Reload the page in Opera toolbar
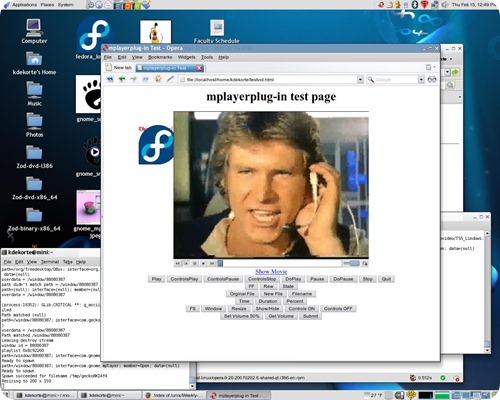Screen dimensions: 500x400 tap(158, 79)
